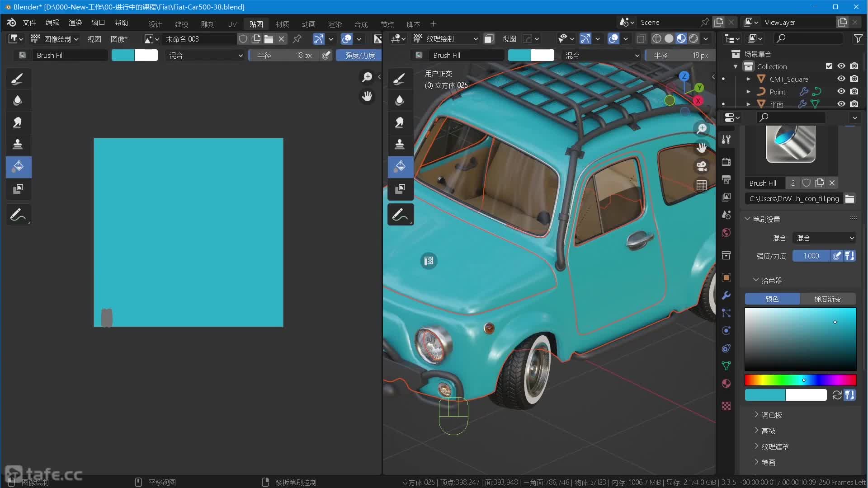
Task: Open 混合 blend dropdown in image editor header
Action: point(205,56)
